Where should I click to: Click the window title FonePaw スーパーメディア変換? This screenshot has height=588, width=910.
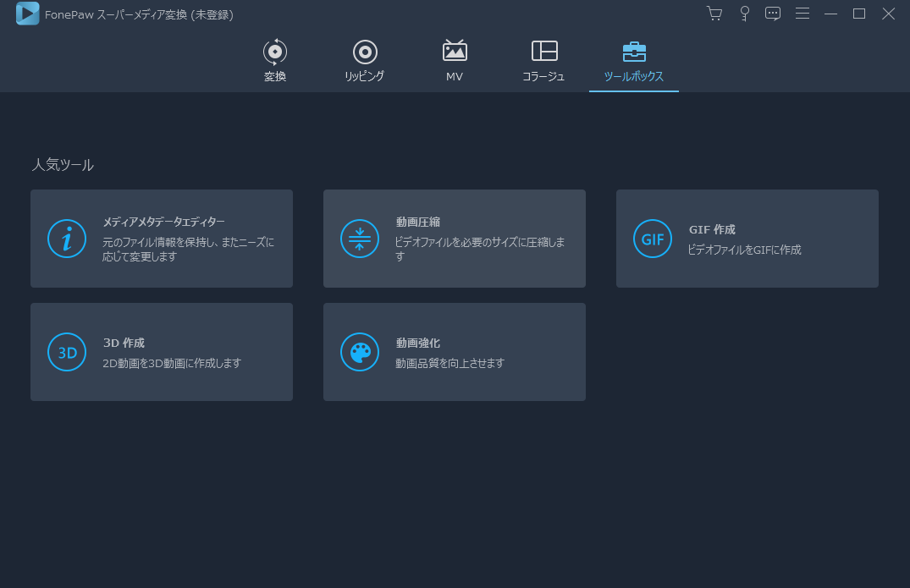[x=140, y=14]
